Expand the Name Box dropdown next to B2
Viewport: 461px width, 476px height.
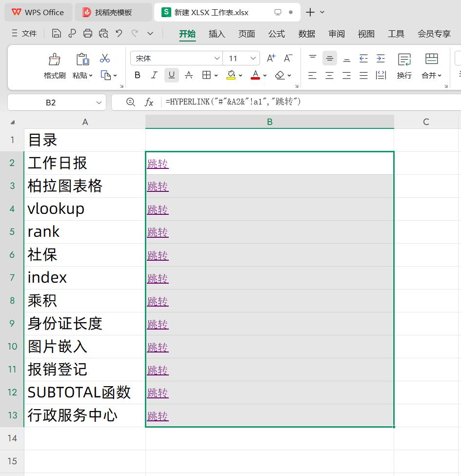(x=99, y=103)
